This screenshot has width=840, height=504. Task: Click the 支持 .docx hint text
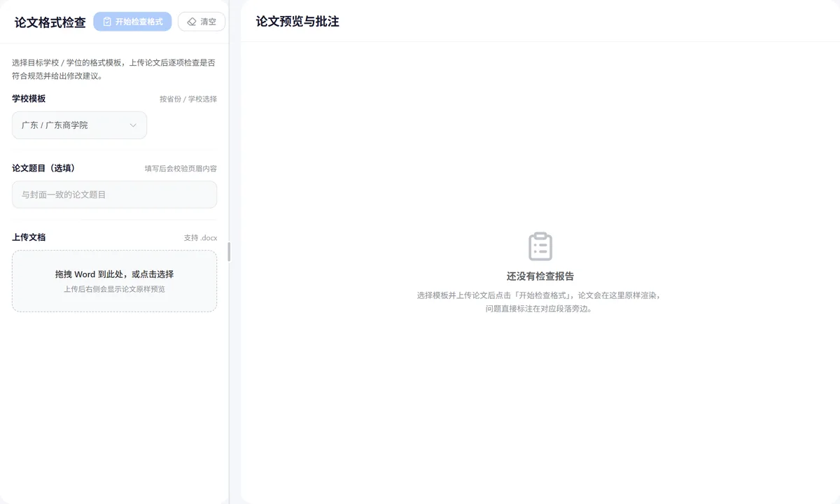pos(200,238)
